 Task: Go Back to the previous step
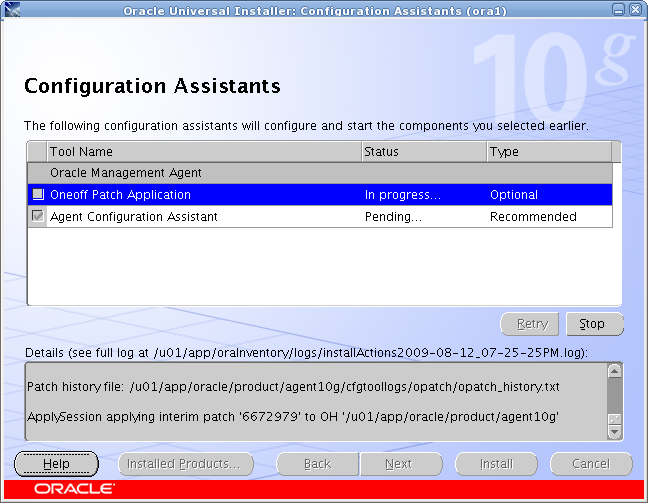[317, 464]
